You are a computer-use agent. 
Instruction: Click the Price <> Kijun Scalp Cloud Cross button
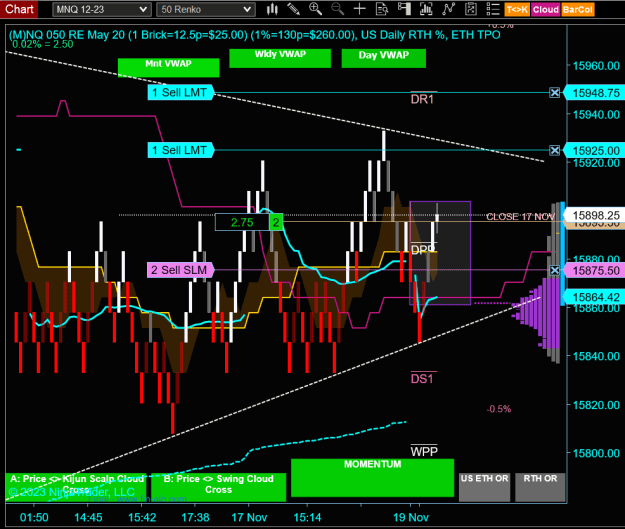click(x=76, y=487)
